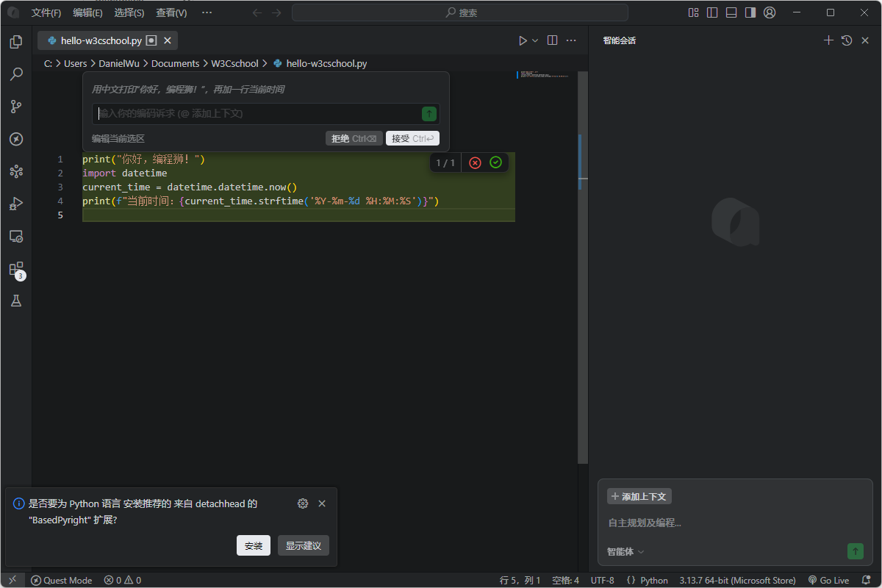The height and width of the screenshot is (588, 882).
Task: Open editor more actions ellipsis
Action: click(x=571, y=40)
